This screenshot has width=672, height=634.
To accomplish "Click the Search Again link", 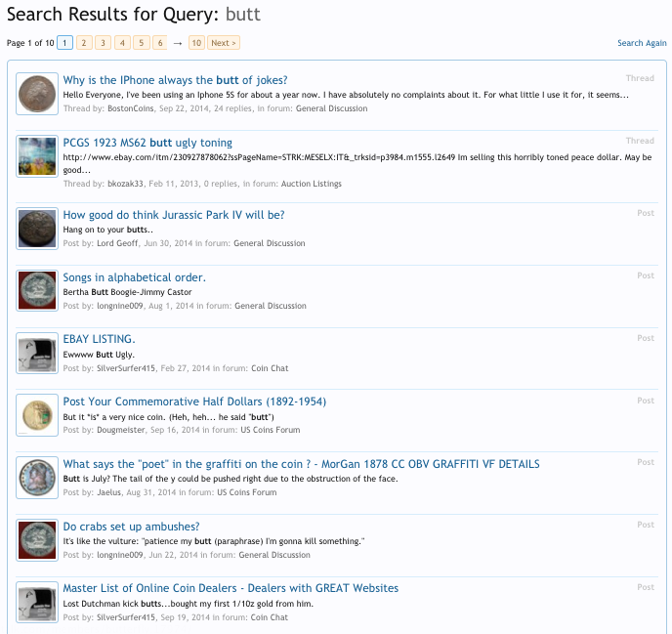I will click(642, 43).
